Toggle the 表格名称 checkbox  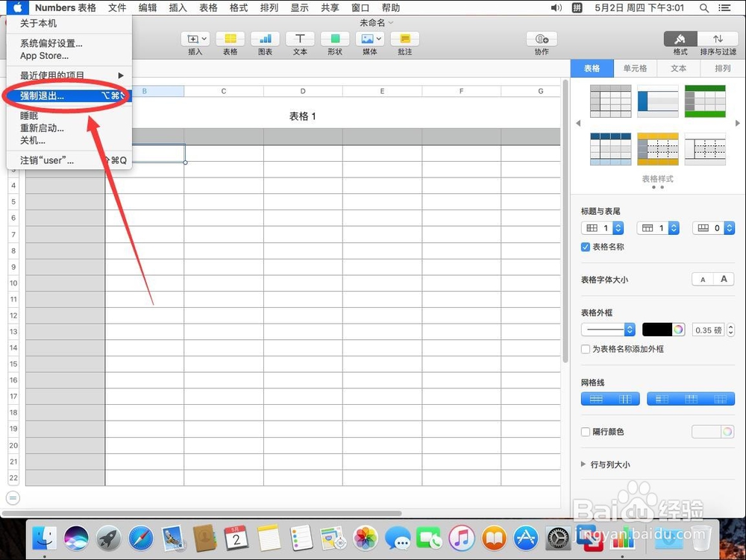(586, 247)
